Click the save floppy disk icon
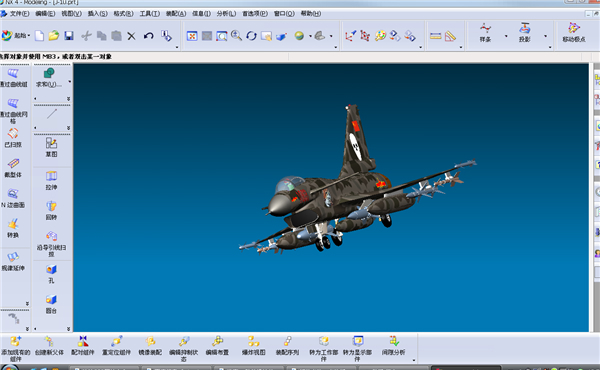This screenshot has width=600, height=370. [69, 36]
